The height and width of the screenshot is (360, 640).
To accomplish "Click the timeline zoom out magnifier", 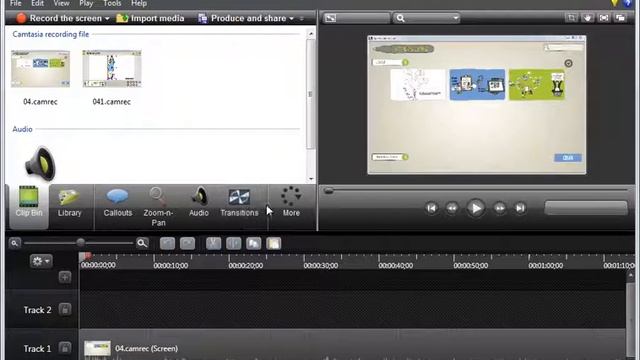I will click(x=15, y=243).
